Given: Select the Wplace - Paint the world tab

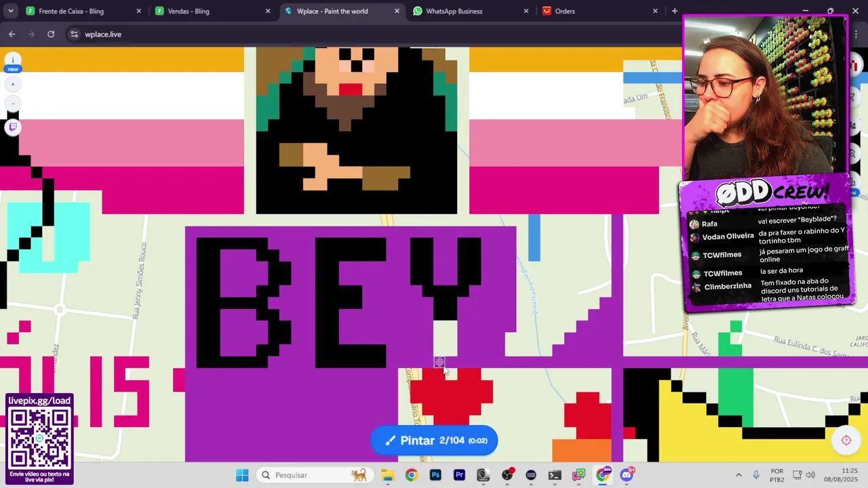Looking at the screenshot, I should pyautogui.click(x=342, y=11).
